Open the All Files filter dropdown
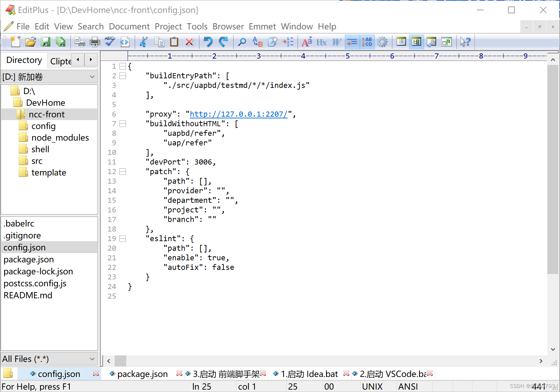Viewport: 560px width, 392px height. click(92, 359)
